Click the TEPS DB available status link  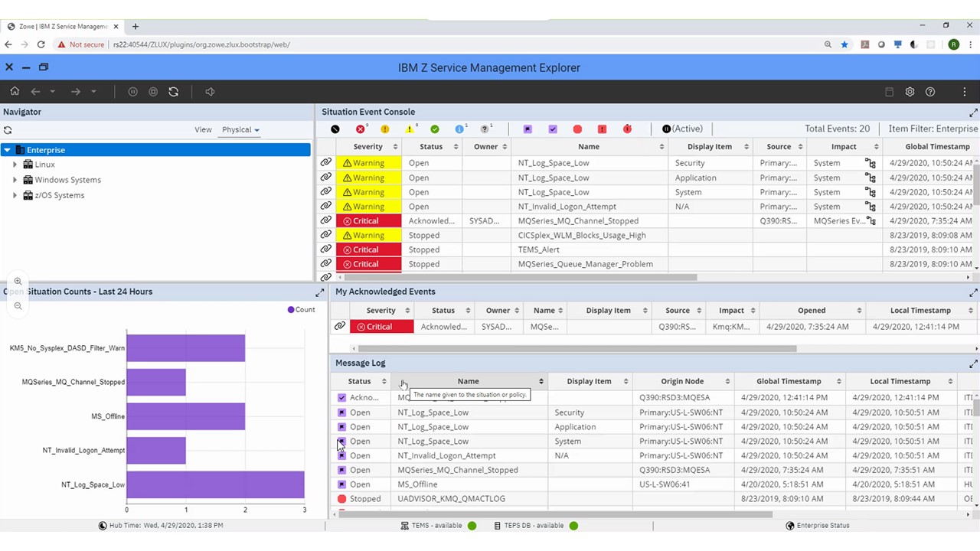click(534, 525)
